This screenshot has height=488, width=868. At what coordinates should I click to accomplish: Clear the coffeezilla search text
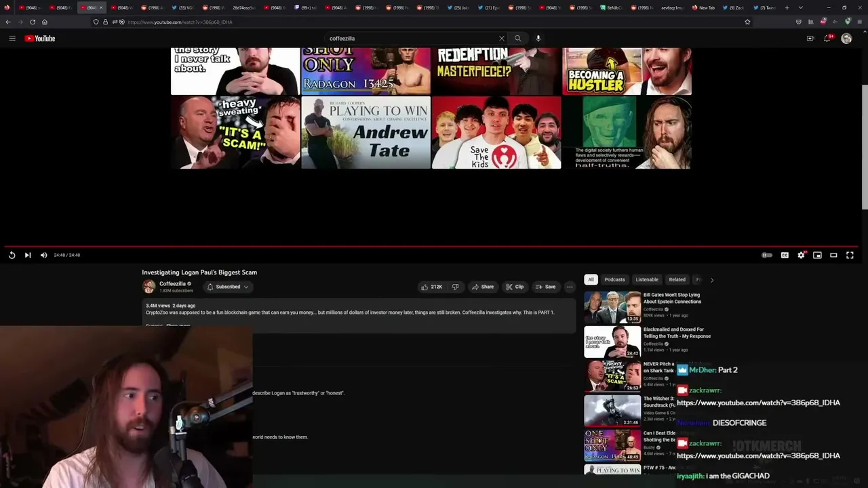pyautogui.click(x=502, y=39)
